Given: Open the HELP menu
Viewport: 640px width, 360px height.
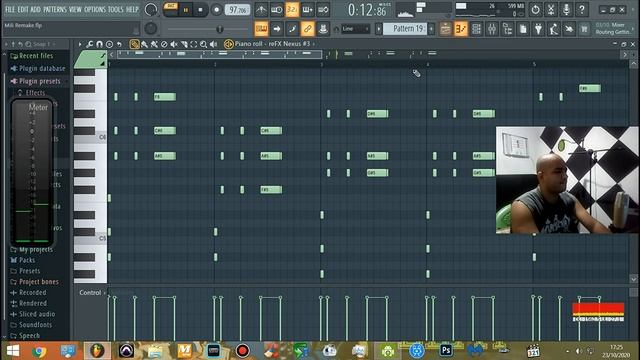Looking at the screenshot, I should click(132, 9).
